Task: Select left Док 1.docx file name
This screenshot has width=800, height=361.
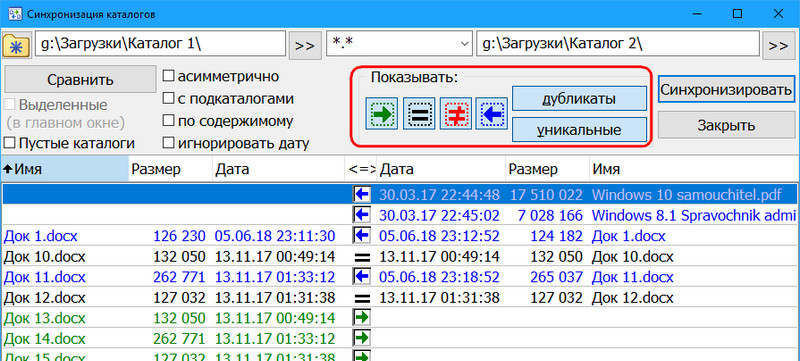Action: (40, 236)
